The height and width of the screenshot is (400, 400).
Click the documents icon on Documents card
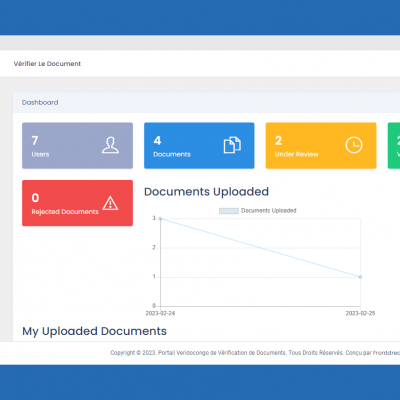232,145
